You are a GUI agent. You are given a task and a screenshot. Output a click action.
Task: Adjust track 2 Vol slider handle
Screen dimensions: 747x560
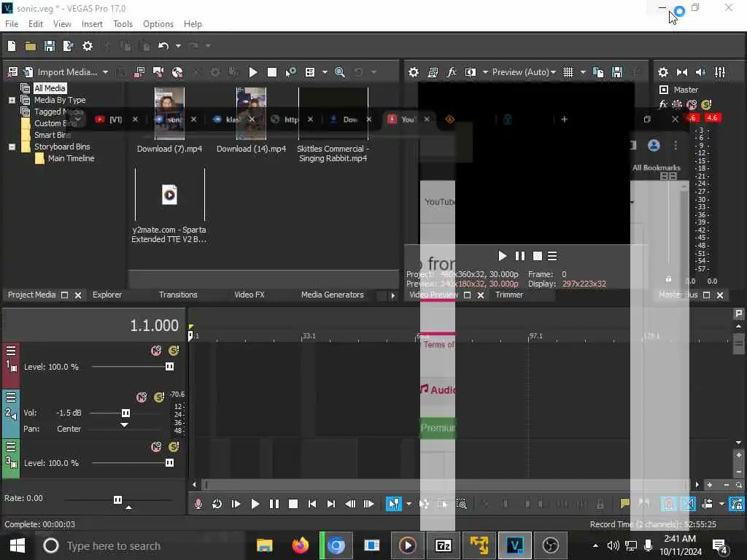tap(125, 413)
